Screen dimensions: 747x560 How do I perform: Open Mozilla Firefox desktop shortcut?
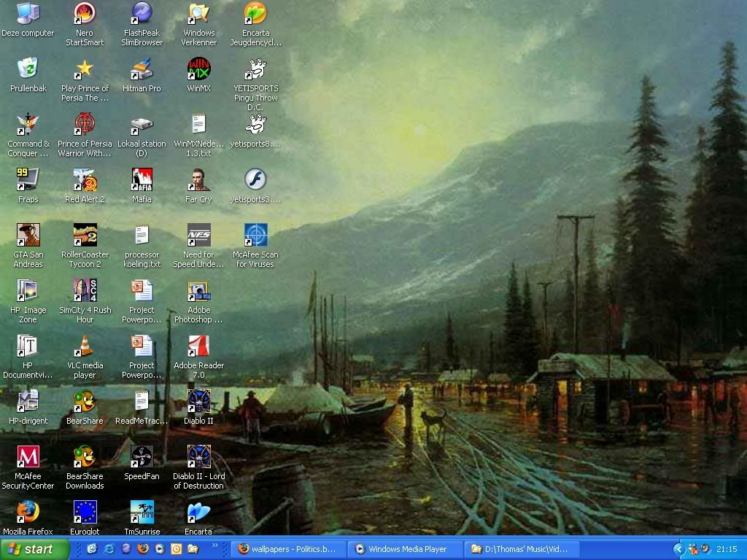click(28, 512)
